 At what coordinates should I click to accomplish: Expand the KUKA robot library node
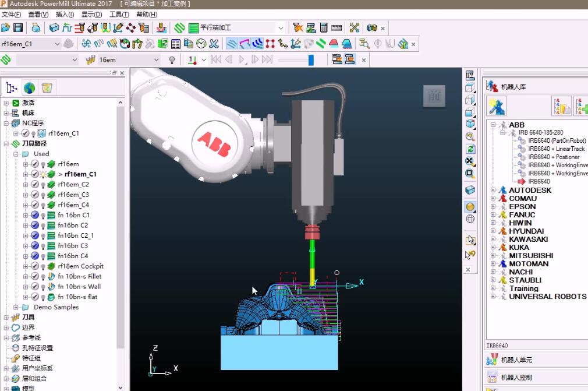[x=493, y=247]
